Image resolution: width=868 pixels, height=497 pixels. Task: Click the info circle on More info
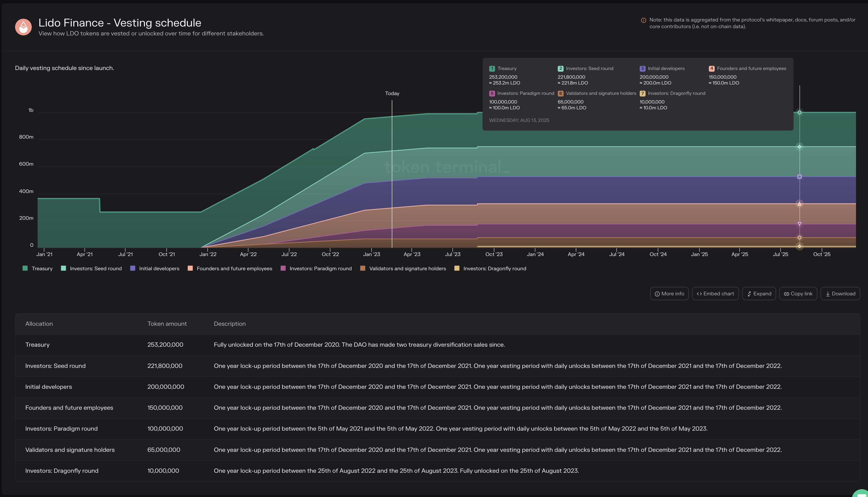pyautogui.click(x=657, y=294)
